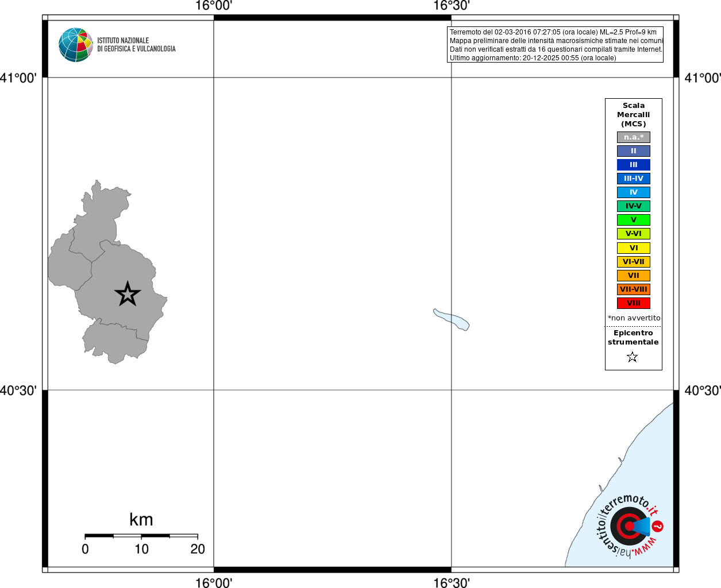Select the intensity II legend swatch
The width and height of the screenshot is (721, 588).
pyautogui.click(x=634, y=151)
